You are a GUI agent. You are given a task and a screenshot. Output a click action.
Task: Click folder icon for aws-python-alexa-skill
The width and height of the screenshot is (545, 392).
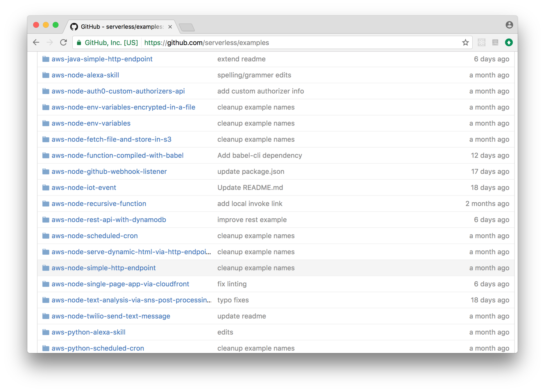[x=46, y=332]
